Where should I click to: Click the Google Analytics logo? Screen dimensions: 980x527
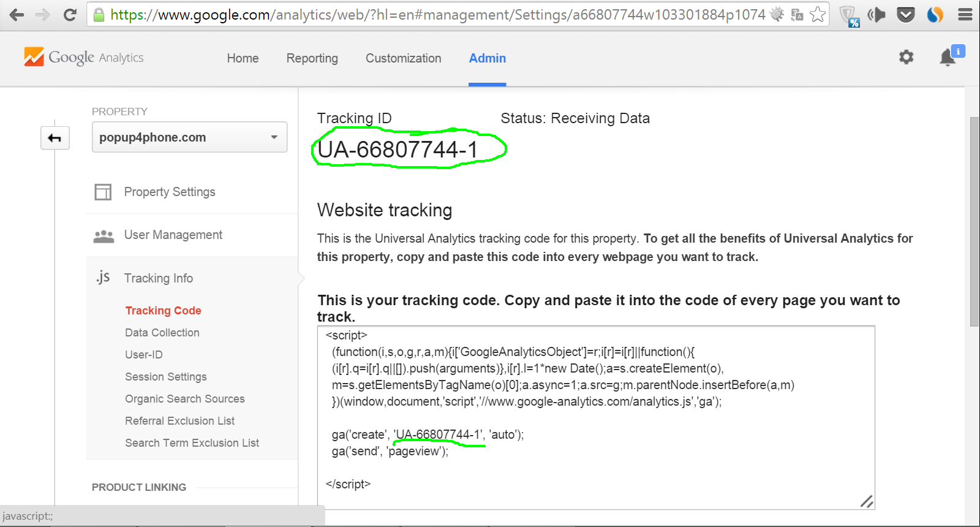click(x=83, y=57)
